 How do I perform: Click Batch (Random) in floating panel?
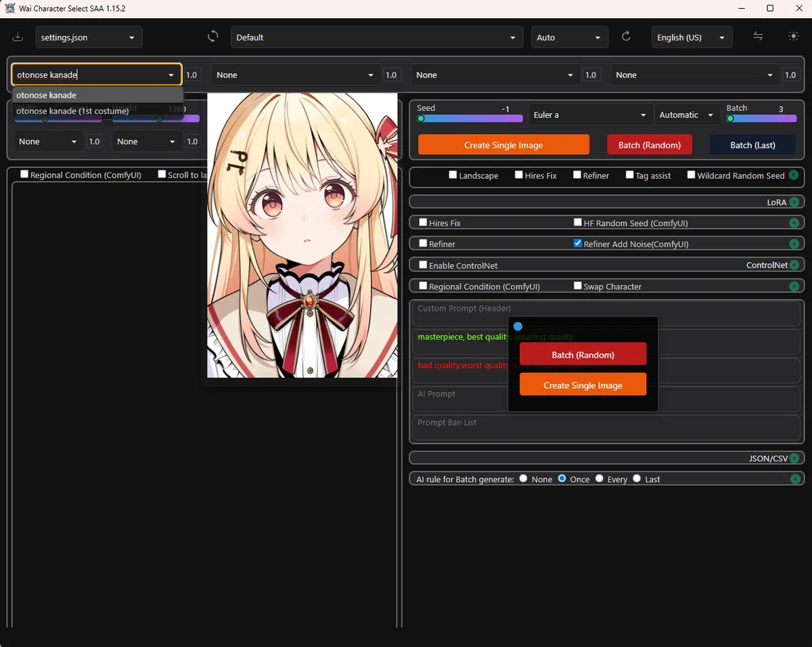pyautogui.click(x=583, y=355)
